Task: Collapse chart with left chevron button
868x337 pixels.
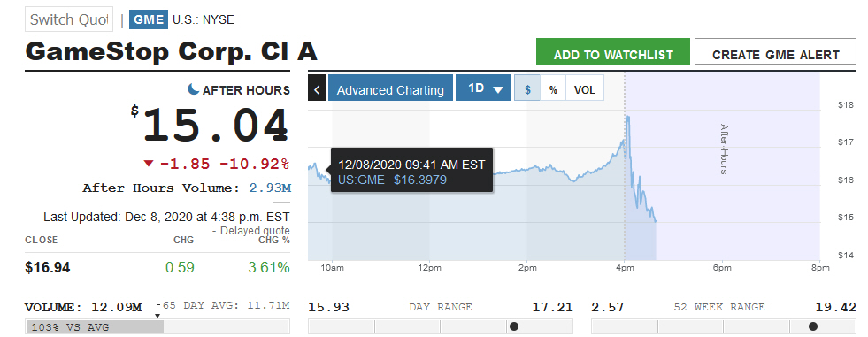Action: 317,89
